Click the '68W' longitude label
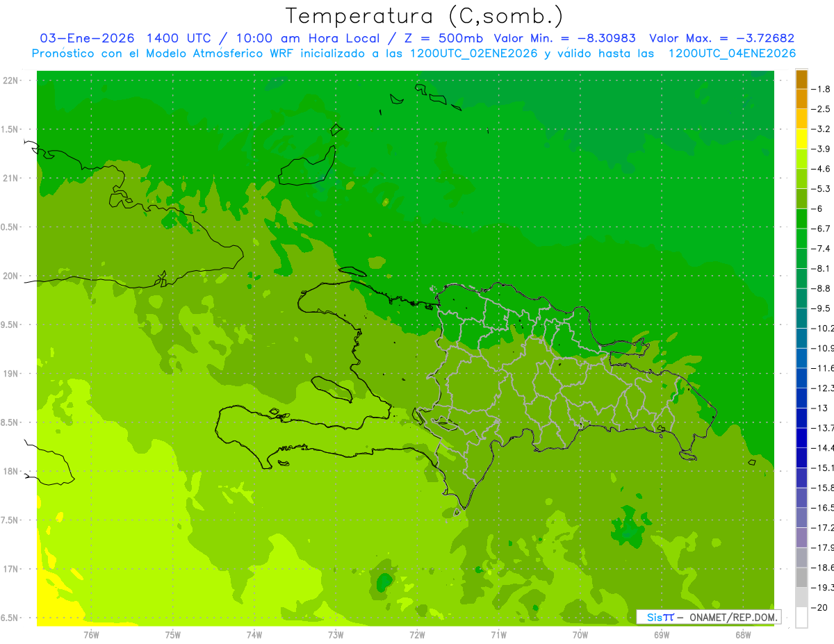The image size is (834, 644). point(742,634)
